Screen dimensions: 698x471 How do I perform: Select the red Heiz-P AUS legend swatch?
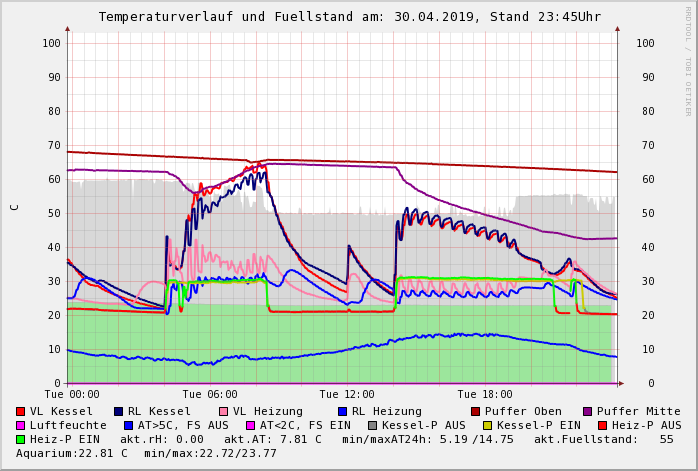click(x=601, y=425)
